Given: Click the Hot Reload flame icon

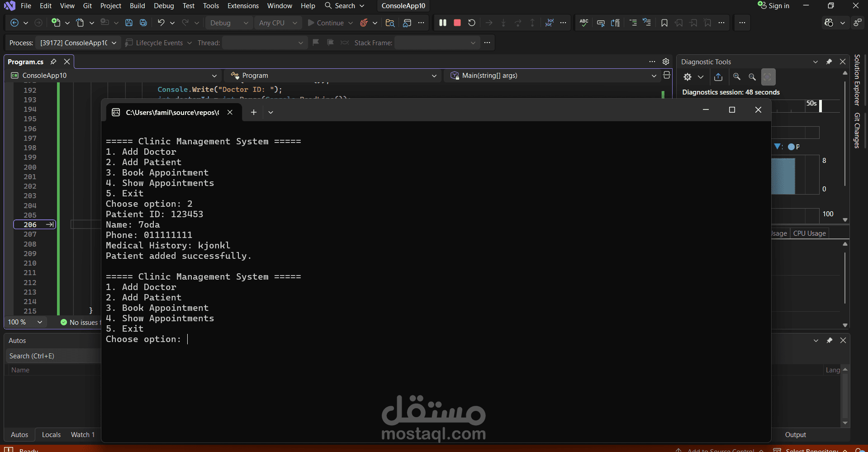Looking at the screenshot, I should (364, 23).
